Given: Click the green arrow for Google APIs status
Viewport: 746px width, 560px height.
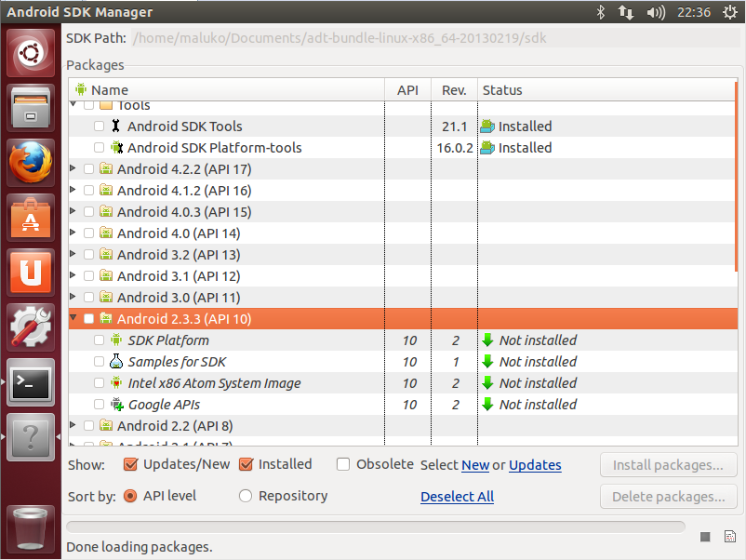Looking at the screenshot, I should (x=487, y=405).
